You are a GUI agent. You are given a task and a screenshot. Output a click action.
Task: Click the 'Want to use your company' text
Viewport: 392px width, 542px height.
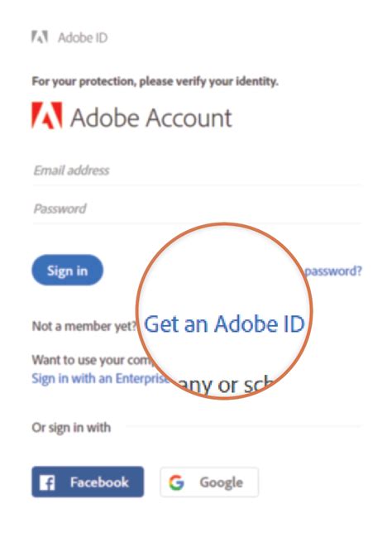tap(93, 360)
